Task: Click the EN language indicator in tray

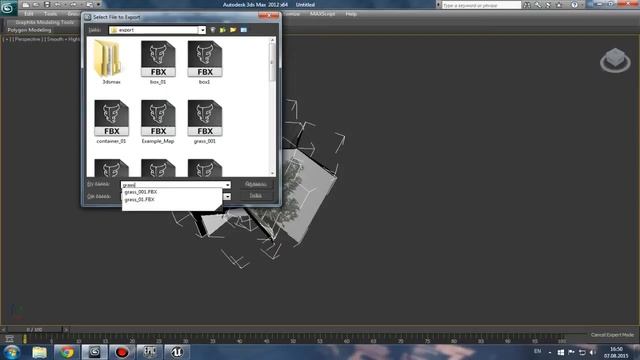Action: coord(538,351)
